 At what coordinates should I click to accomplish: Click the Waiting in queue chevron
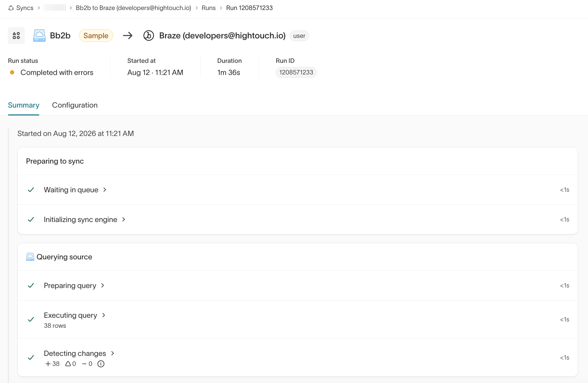pos(105,190)
